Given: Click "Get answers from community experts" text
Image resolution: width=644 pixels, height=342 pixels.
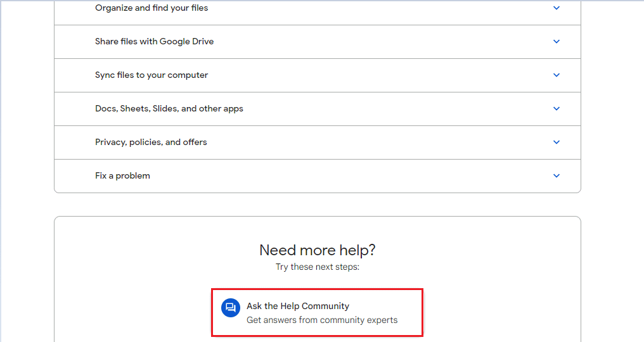Looking at the screenshot, I should (x=322, y=320).
